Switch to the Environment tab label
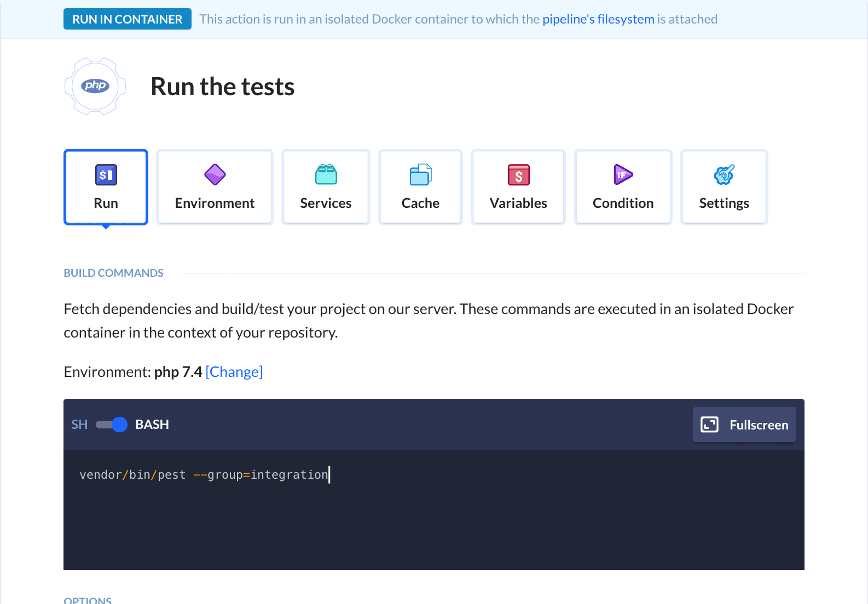 215,204
